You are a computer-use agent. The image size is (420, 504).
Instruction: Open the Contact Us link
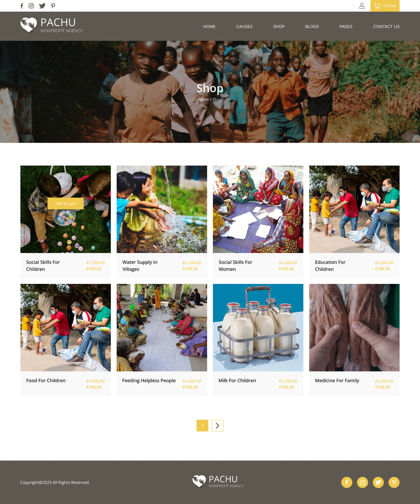coord(386,27)
